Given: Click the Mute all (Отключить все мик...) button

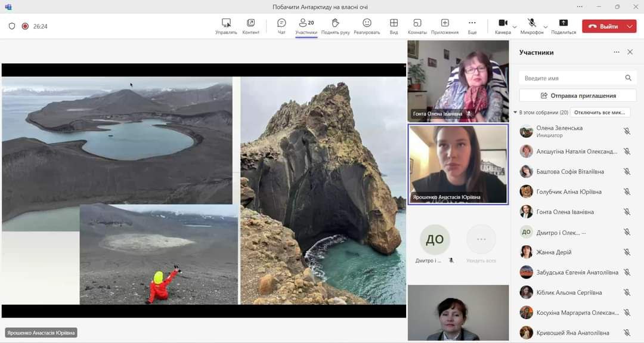Looking at the screenshot, I should tap(599, 112).
